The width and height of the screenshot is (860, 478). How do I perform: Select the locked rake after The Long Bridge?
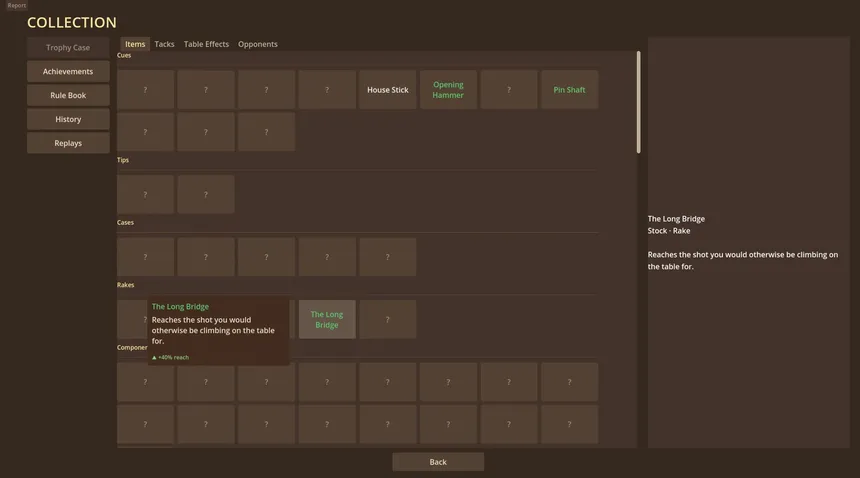[388, 319]
